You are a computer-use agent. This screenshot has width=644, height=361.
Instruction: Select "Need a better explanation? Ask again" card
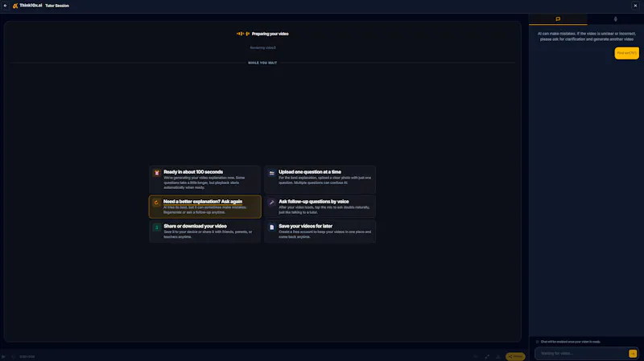pyautogui.click(x=205, y=207)
